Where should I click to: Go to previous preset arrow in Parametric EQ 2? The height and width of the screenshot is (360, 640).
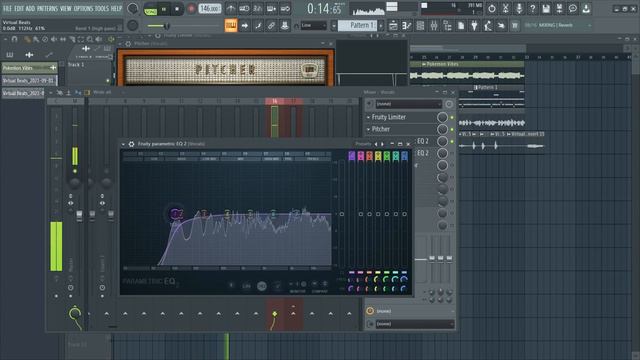(376, 144)
